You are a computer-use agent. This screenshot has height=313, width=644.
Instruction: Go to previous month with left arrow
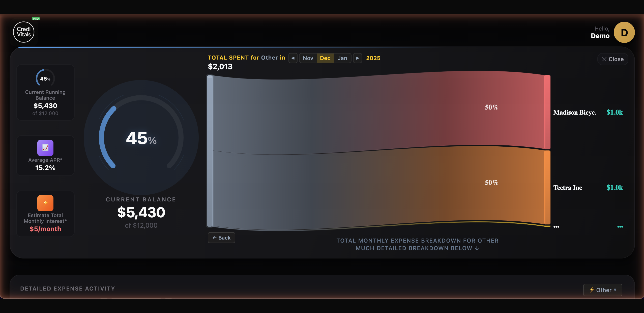tap(293, 58)
